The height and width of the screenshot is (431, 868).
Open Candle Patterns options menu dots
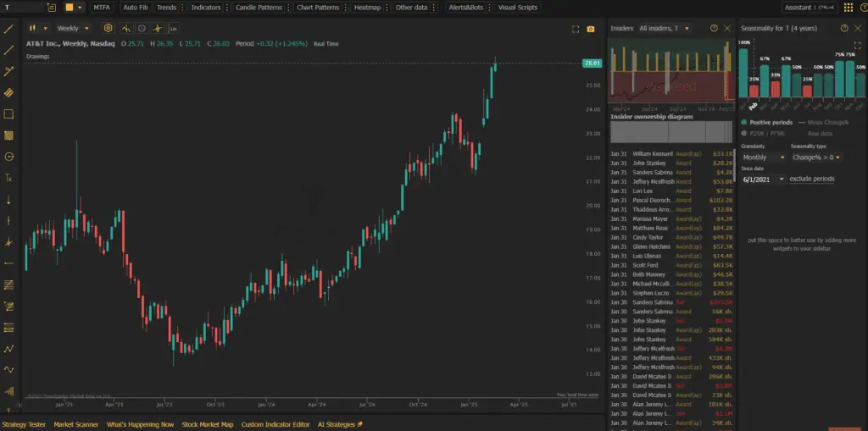[288, 8]
